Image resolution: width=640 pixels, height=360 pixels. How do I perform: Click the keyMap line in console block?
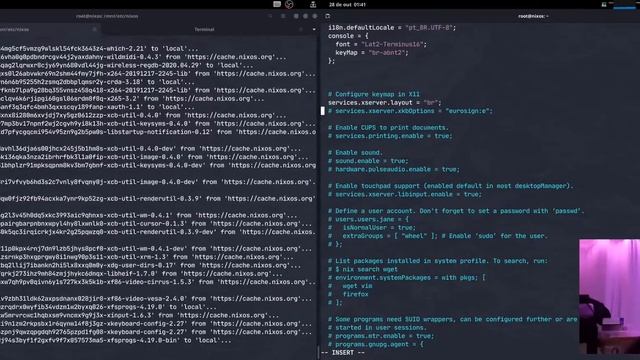pos(372,53)
